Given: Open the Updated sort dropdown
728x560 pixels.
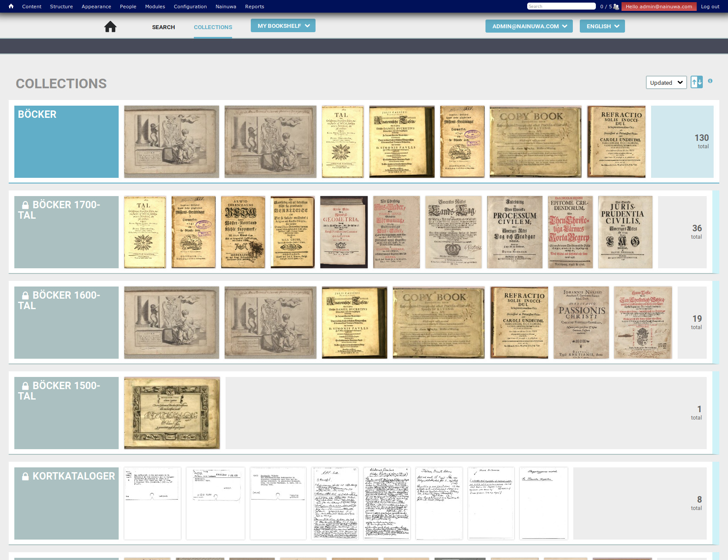Looking at the screenshot, I should [666, 83].
